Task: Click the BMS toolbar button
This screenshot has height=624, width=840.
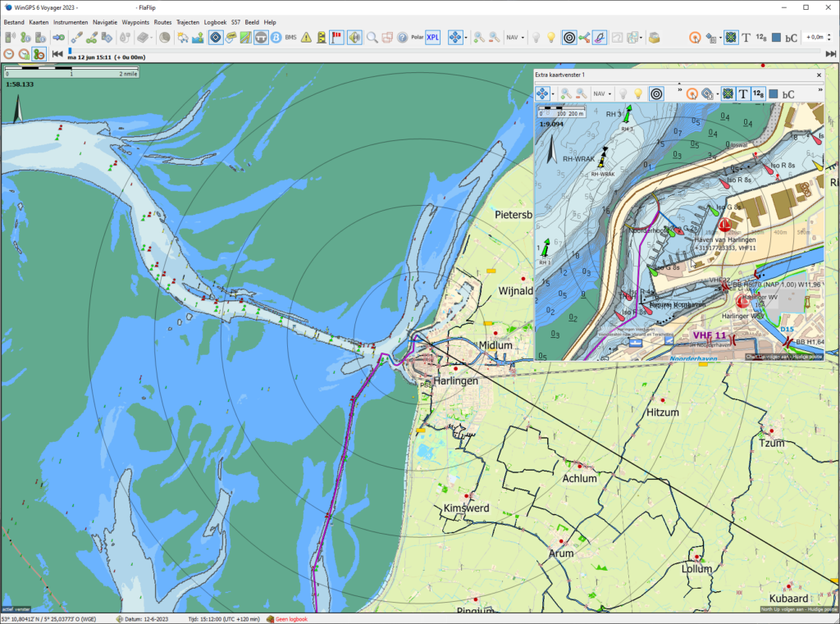Action: [x=291, y=38]
